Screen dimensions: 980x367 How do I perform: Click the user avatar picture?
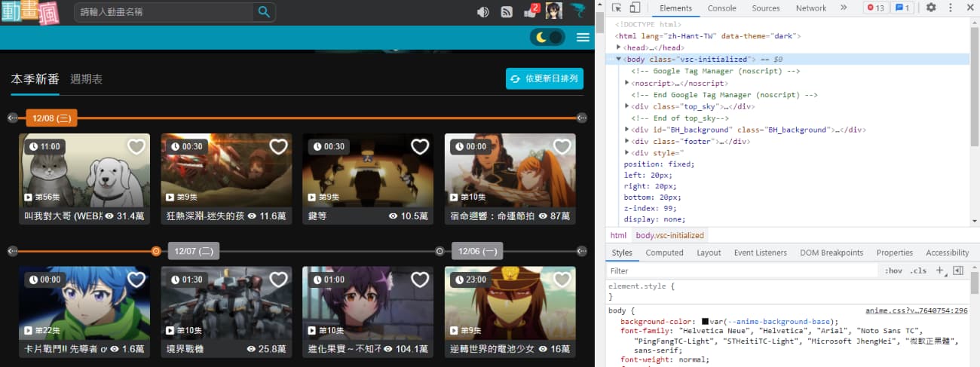click(x=554, y=11)
